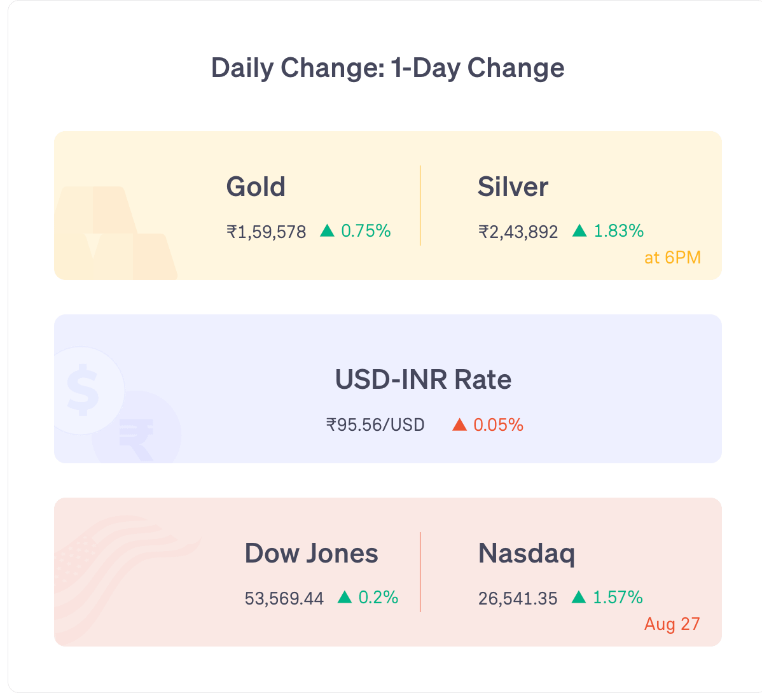Click the dollar coin icon
Viewport: 762px width, 700px height.
click(x=86, y=390)
